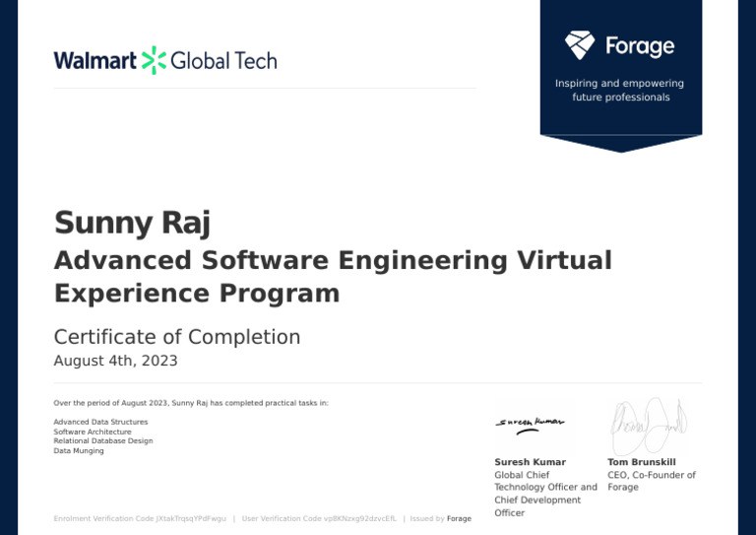Click the User Verification Code text
Viewport: 756px width, 535px height.
319,518
